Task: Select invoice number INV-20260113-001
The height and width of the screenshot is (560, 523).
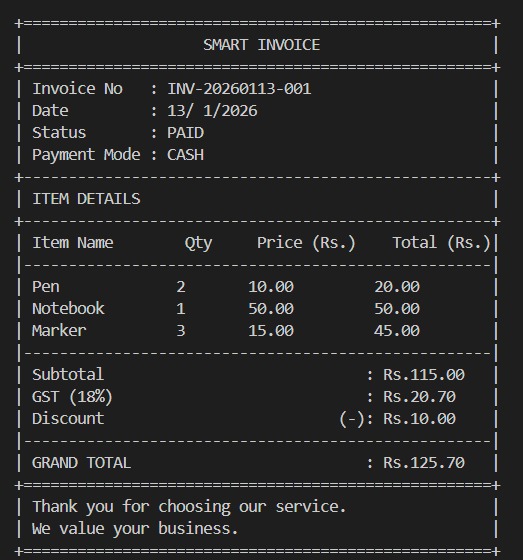Action: pos(239,89)
